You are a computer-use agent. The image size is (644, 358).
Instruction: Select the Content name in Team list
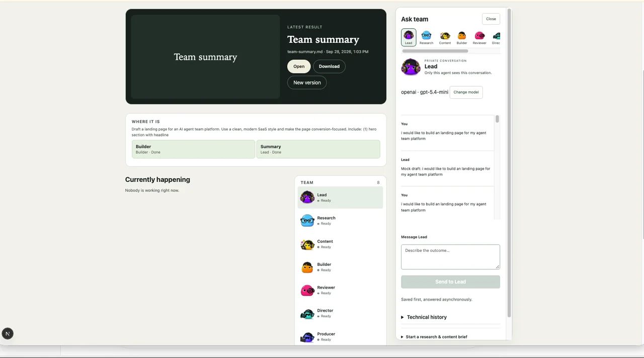(325, 241)
